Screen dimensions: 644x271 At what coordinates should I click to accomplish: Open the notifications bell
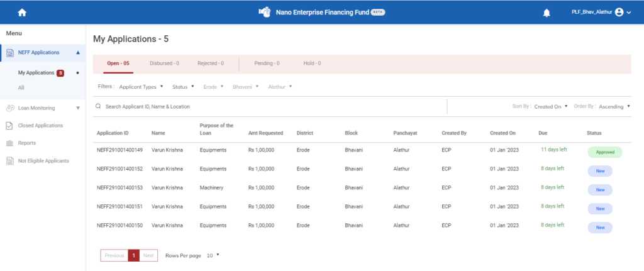547,13
